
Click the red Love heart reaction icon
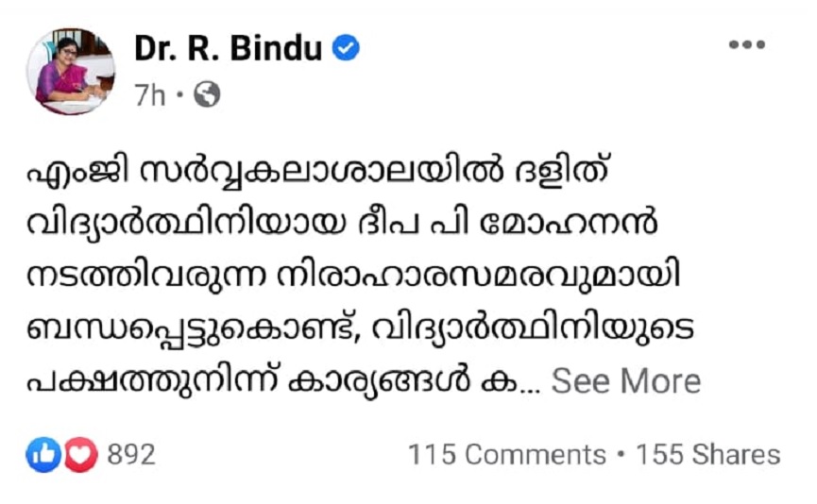(x=80, y=455)
